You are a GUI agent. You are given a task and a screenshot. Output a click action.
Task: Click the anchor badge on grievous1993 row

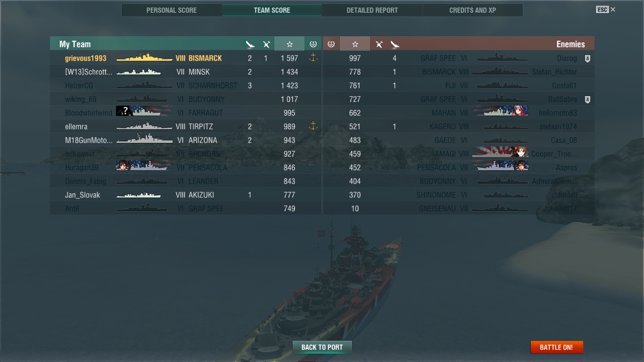click(x=313, y=58)
